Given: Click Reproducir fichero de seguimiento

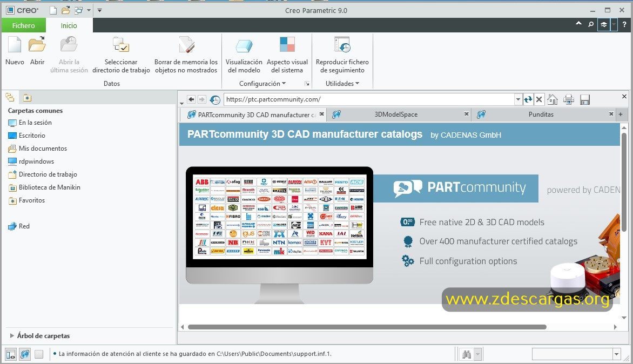Looking at the screenshot, I should click(342, 44).
